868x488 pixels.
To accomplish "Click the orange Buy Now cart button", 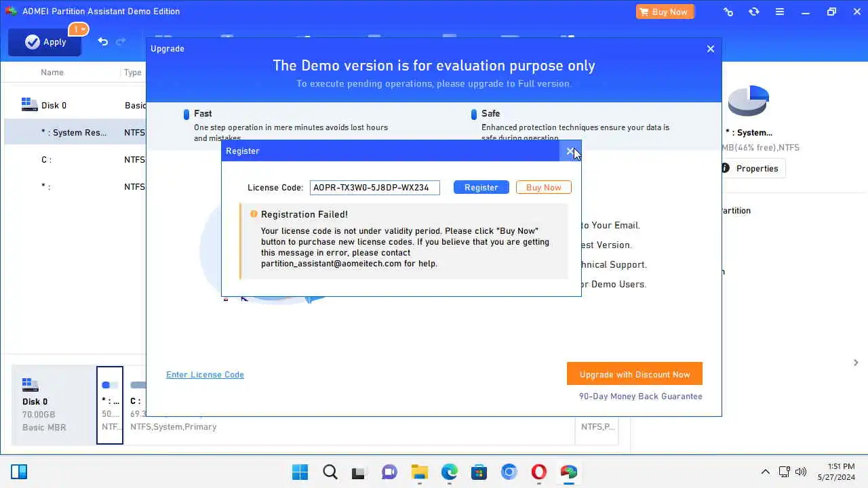I will pos(665,12).
